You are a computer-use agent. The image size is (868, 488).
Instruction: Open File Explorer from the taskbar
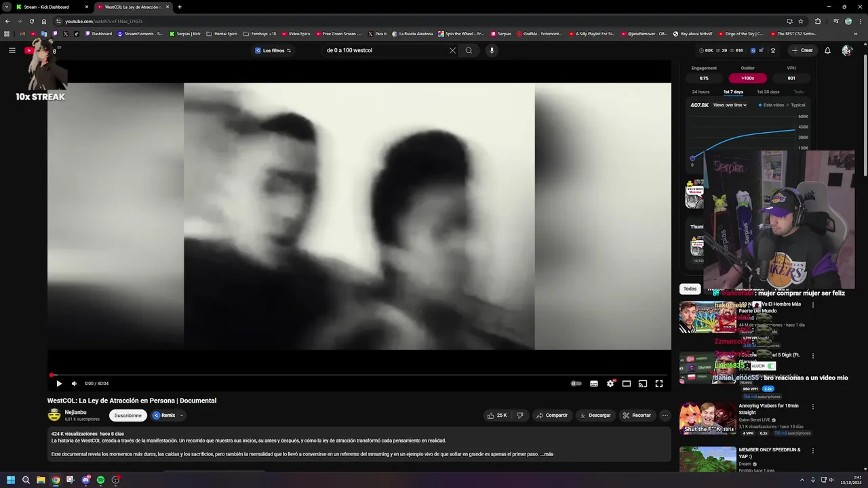coord(41,480)
